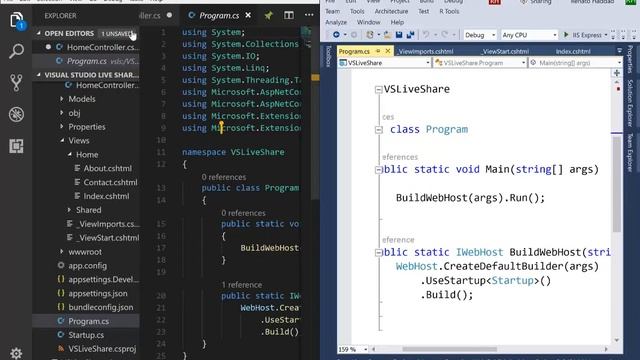Open the Debug view in VS Code
The width and height of the screenshot is (640, 360).
(16, 115)
